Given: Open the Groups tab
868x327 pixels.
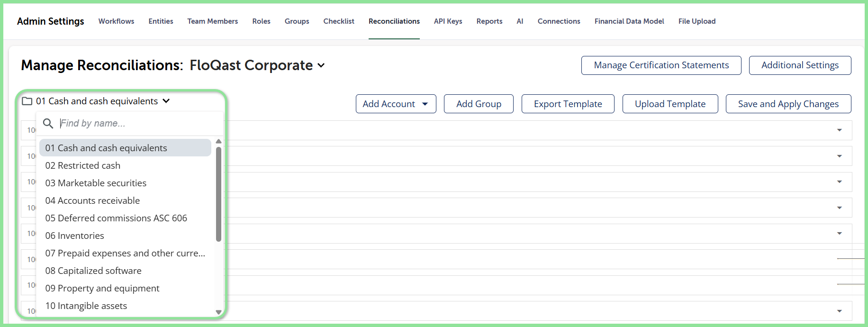Looking at the screenshot, I should 297,21.
